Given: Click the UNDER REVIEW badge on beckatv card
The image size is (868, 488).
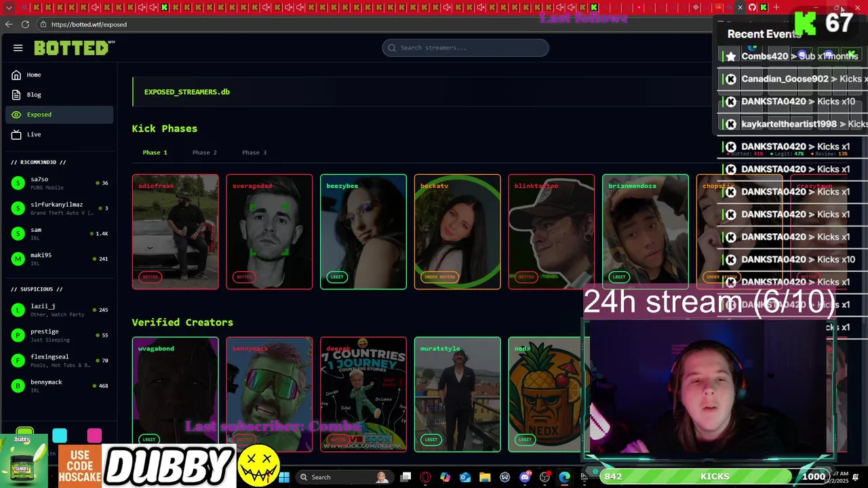Looking at the screenshot, I should [439, 277].
